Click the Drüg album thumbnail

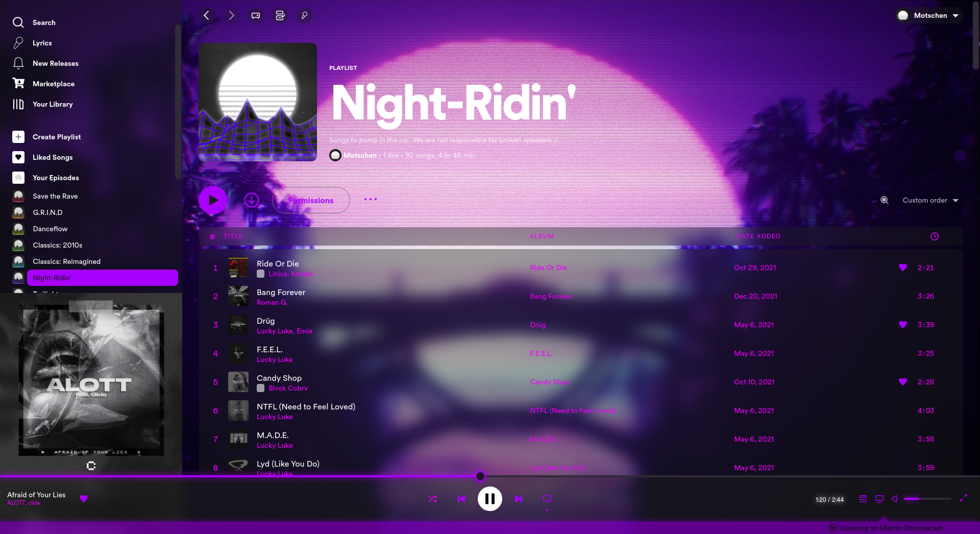tap(238, 325)
